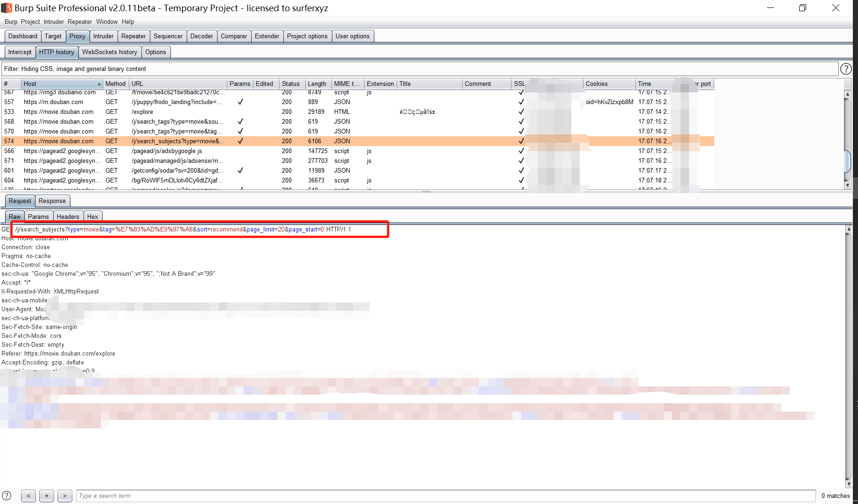858x504 pixels.
Task: Open the Project options tab
Action: pos(307,36)
